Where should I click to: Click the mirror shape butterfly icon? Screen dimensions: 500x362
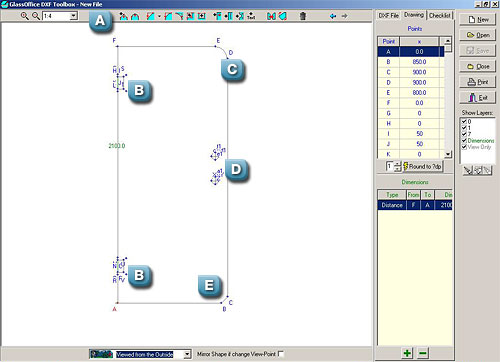271,16
